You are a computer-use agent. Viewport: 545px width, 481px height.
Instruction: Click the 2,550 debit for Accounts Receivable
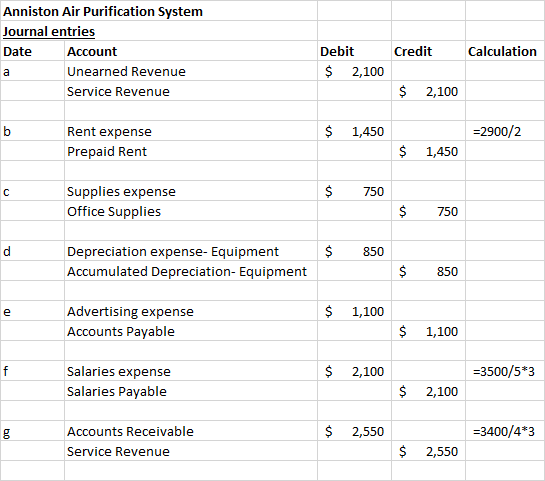(354, 431)
